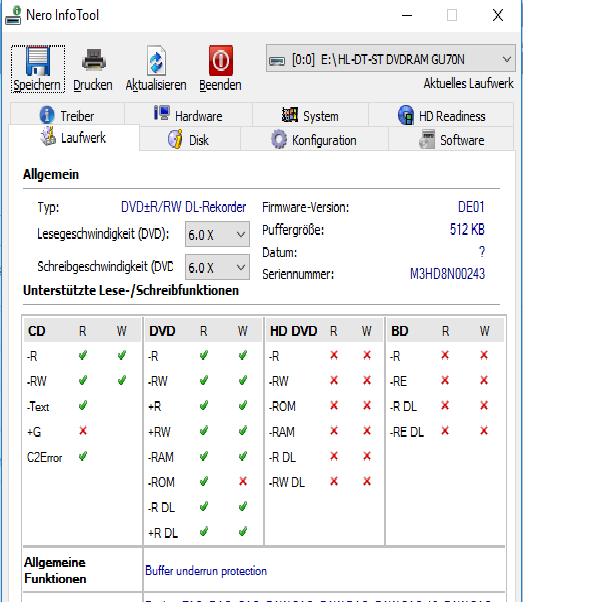Click the Aktualisieren refresh icon

156,61
